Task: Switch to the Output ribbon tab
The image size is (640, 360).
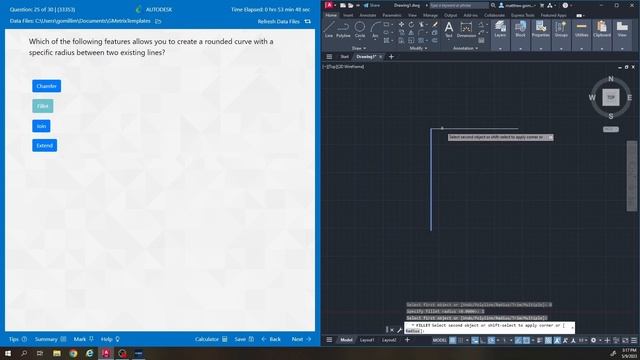Action: pos(451,15)
